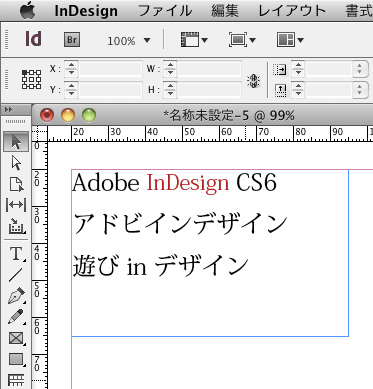
Task: Choose a reference point on the grid
Action: click(32, 80)
